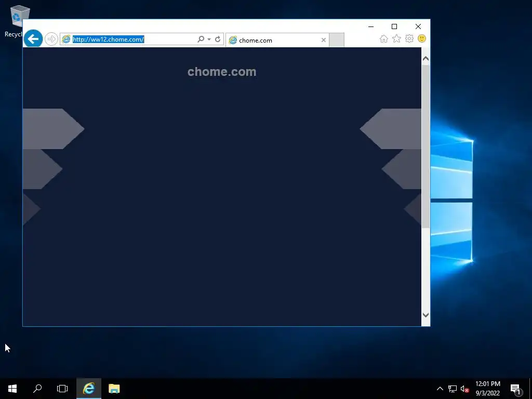This screenshot has height=399, width=532.
Task: Click Internet Explorer taskbar icon
Action: click(88, 389)
